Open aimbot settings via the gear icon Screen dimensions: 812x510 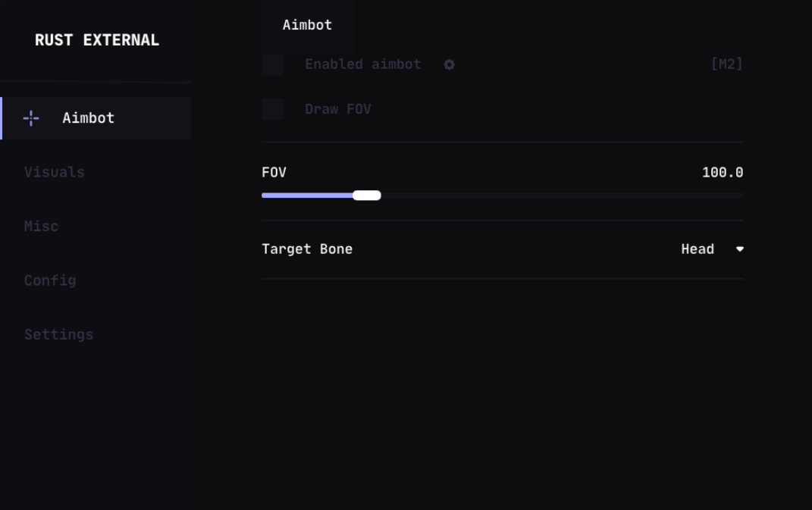point(449,64)
